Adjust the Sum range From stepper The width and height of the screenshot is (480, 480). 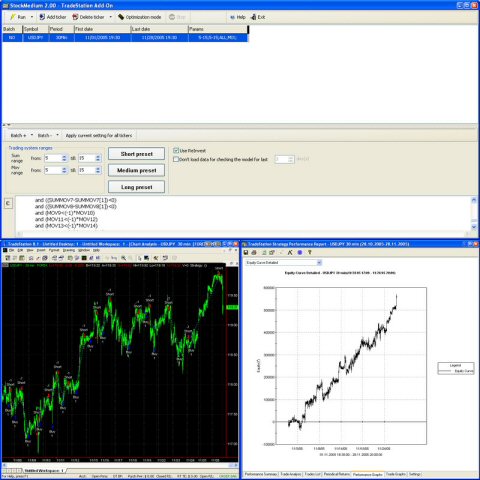click(64, 158)
